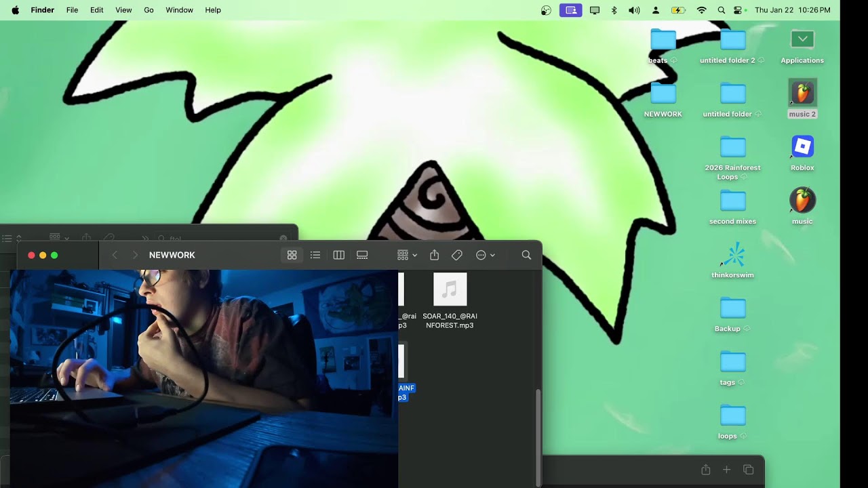Switch NEWWORK window to column view

[339, 255]
